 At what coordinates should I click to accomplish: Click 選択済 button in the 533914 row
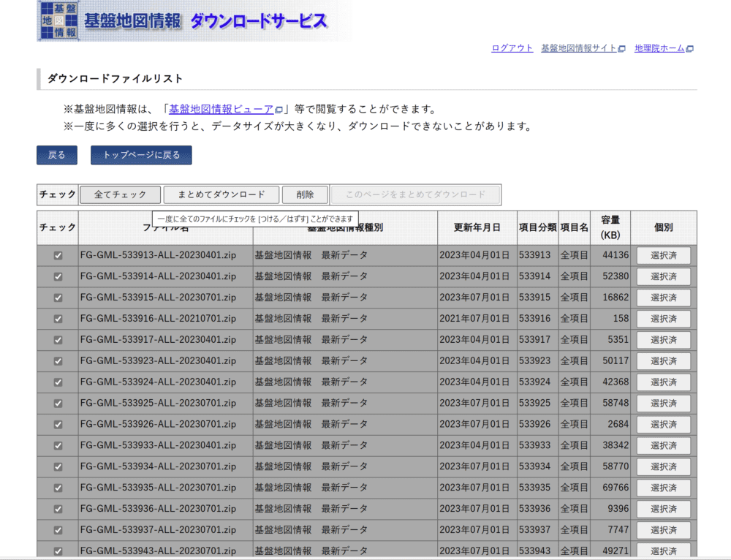point(664,276)
